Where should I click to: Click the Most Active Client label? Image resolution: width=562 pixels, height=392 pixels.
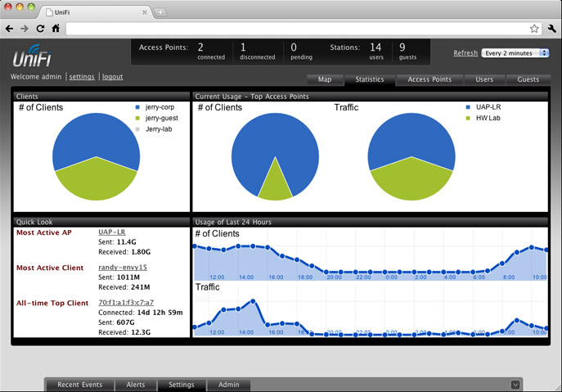pyautogui.click(x=50, y=268)
